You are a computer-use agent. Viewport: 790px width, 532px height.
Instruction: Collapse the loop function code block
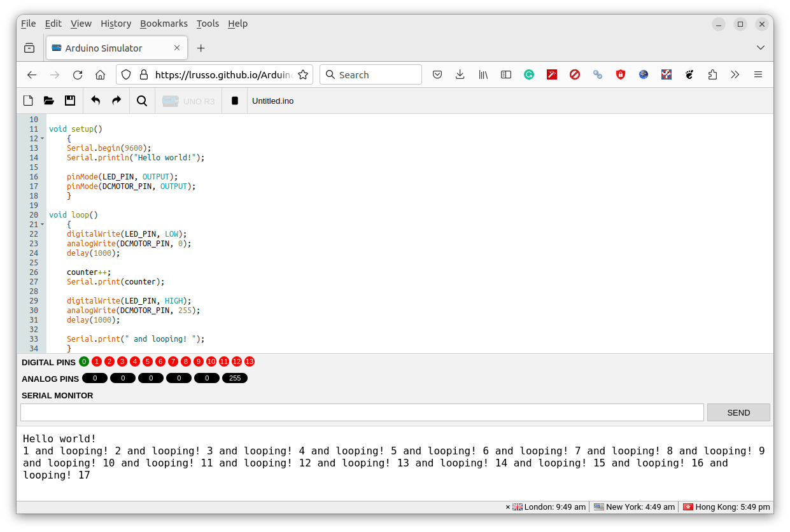click(x=43, y=224)
